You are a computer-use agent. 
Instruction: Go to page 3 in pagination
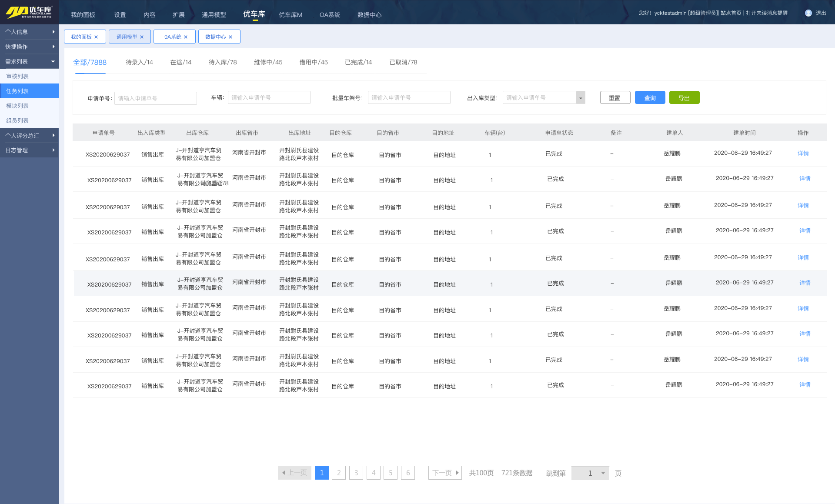356,473
